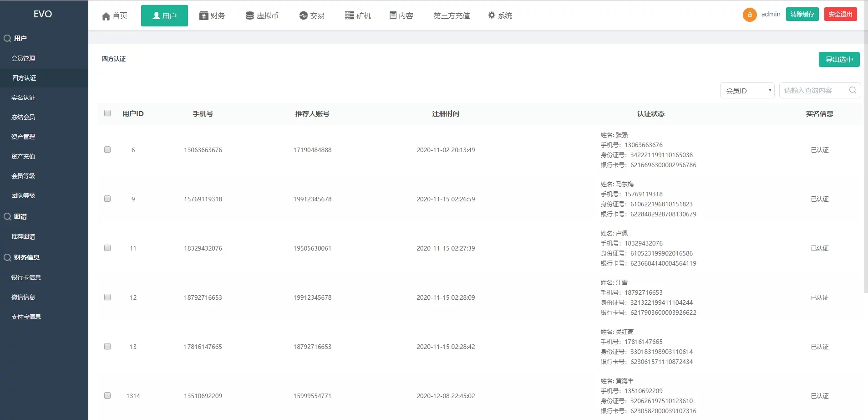Select the 财务 finance menu icon

pyautogui.click(x=203, y=15)
